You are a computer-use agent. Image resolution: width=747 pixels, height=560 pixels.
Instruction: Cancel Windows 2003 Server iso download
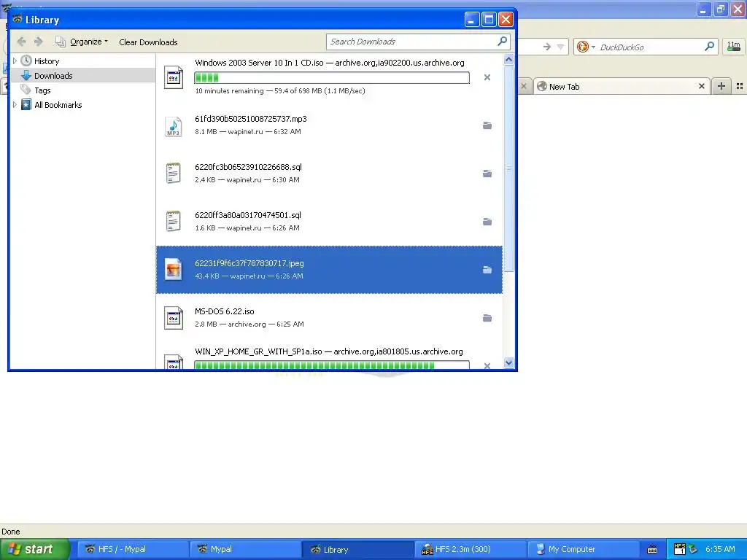(x=487, y=77)
